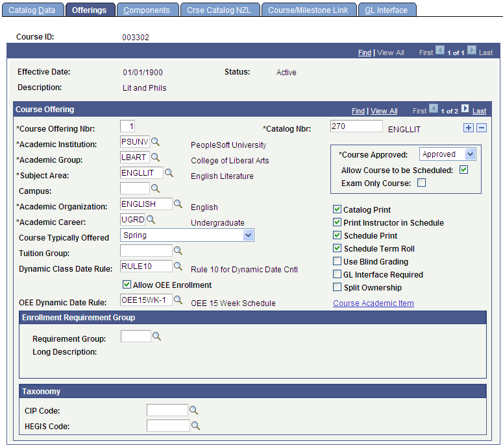
Task: Click Course Offering Nbr field
Action: pyautogui.click(x=127, y=126)
